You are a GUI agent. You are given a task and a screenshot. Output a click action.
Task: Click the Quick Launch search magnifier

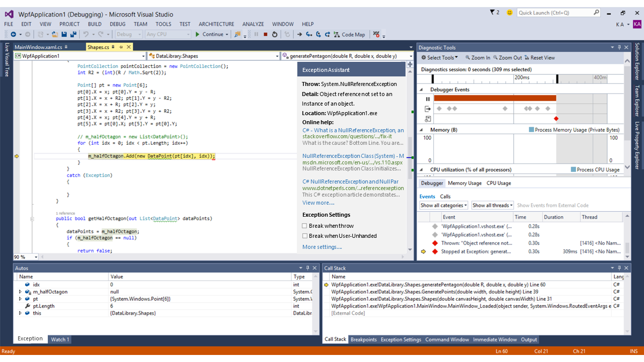pyautogui.click(x=596, y=13)
